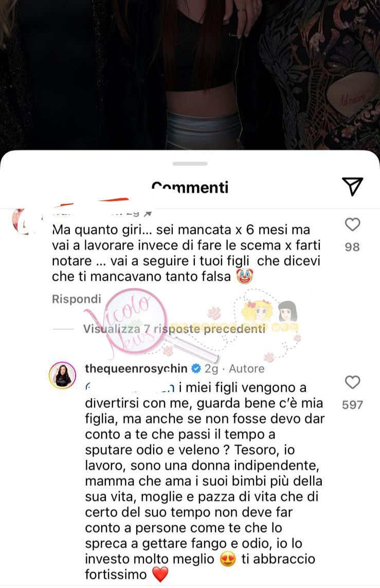Image resolution: width=380 pixels, height=588 pixels.
Task: Open the 597 likes count
Action: pyautogui.click(x=352, y=405)
